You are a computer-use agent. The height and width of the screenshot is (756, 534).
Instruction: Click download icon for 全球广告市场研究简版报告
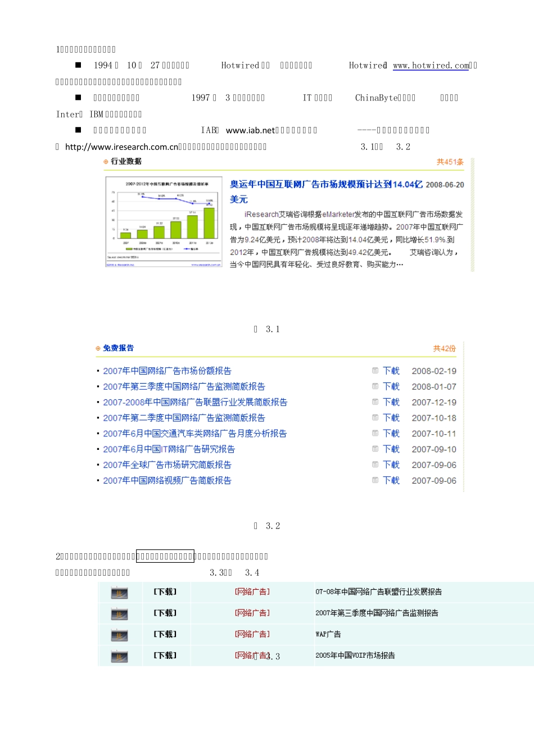pyautogui.click(x=375, y=465)
